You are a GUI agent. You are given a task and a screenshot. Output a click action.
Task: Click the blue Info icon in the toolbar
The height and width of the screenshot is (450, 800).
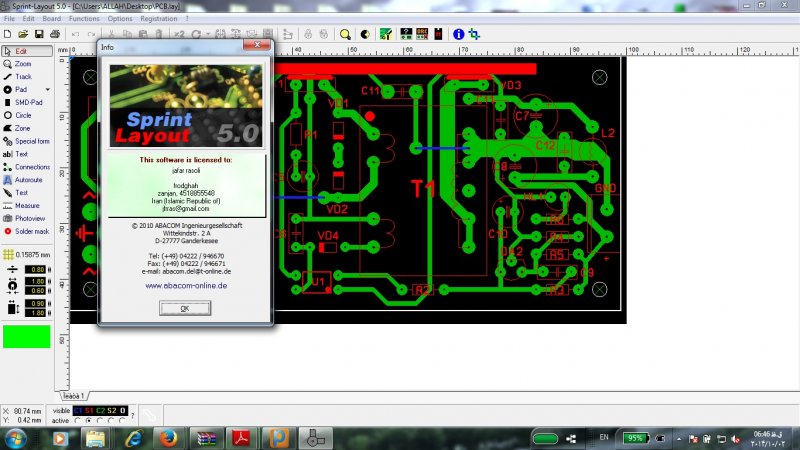pyautogui.click(x=458, y=34)
